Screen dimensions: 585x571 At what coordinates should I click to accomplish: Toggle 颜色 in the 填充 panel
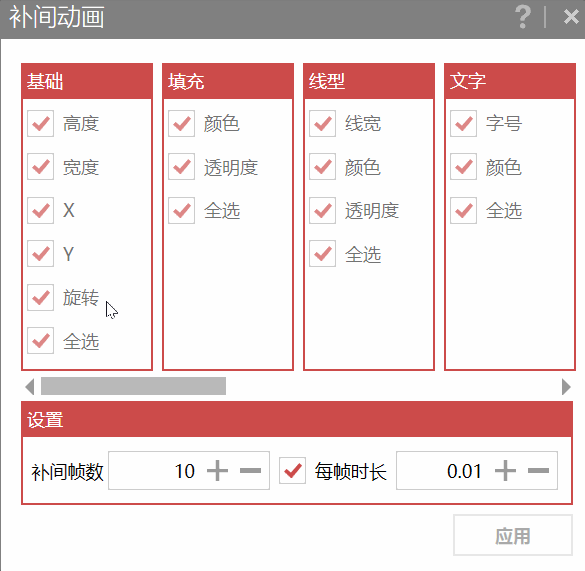click(182, 124)
